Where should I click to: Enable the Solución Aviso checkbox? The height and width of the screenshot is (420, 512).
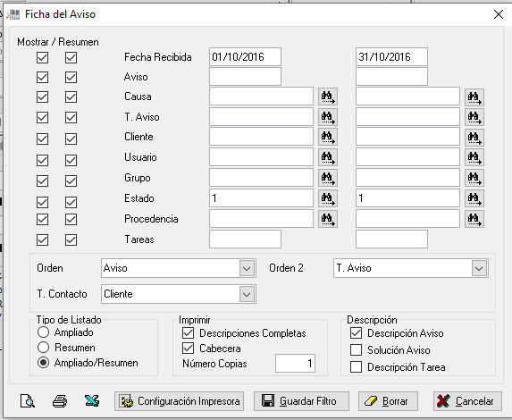click(356, 350)
